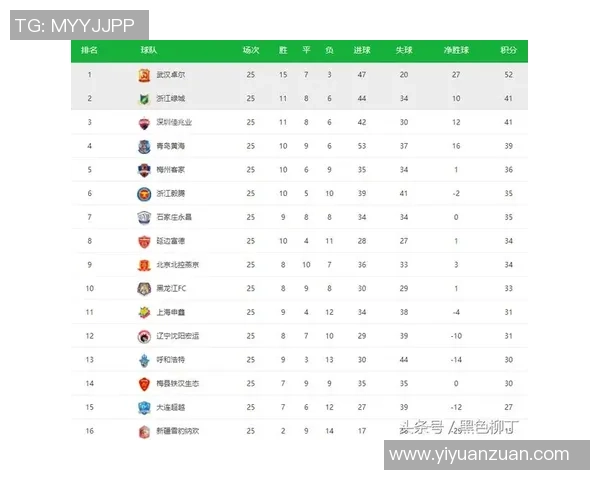The height and width of the screenshot is (480, 600).
Task: Click the Wuhan Zall (武汉卓尔) team logo
Action: pyautogui.click(x=144, y=75)
